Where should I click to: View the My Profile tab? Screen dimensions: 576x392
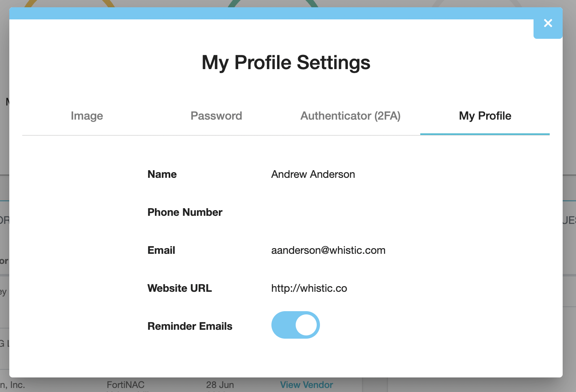point(485,116)
